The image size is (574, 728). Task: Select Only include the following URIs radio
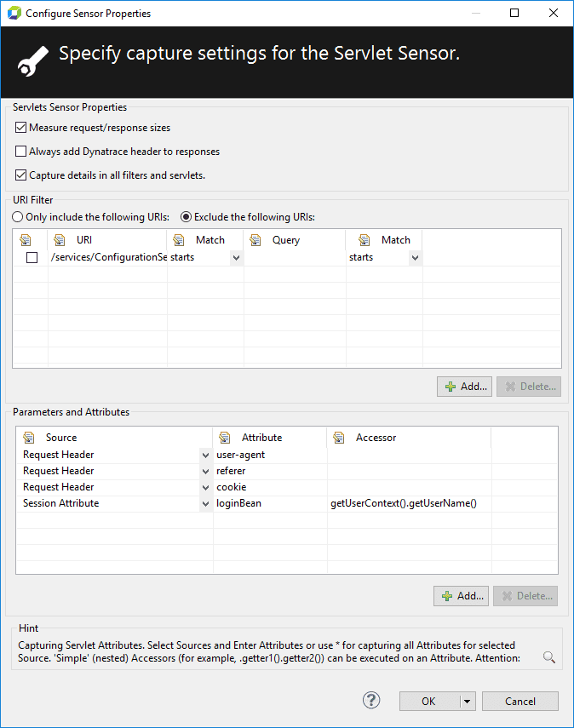pyautogui.click(x=18, y=217)
